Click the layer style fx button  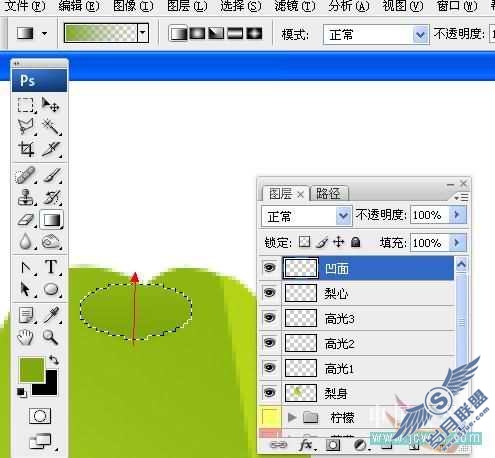click(x=306, y=445)
